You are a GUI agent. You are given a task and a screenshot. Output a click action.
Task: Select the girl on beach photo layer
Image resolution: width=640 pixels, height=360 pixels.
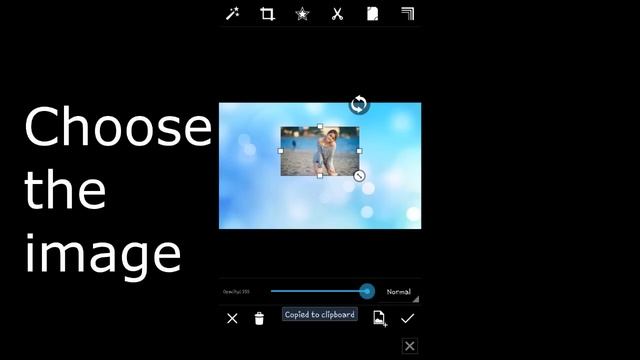(320, 151)
